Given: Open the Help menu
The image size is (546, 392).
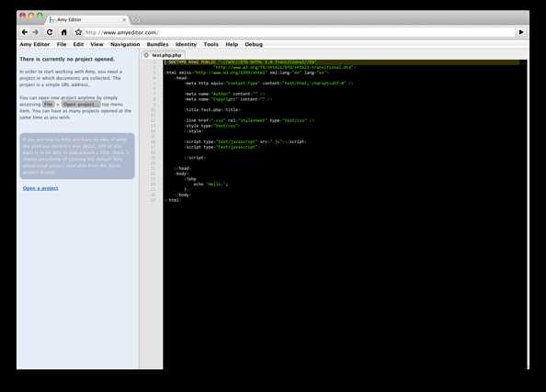Looking at the screenshot, I should tap(232, 44).
